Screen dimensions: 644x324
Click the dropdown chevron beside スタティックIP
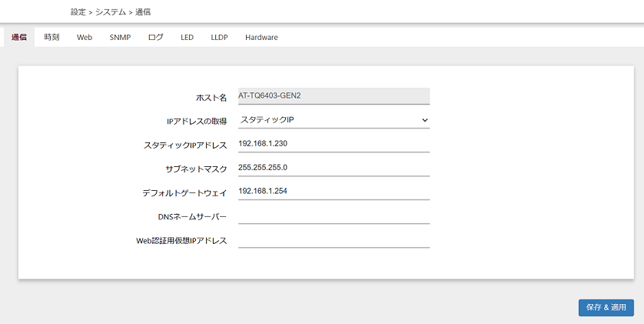click(x=425, y=120)
